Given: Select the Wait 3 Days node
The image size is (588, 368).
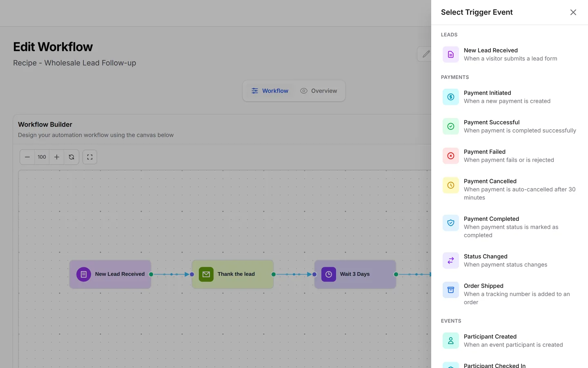Looking at the screenshot, I should click(355, 274).
